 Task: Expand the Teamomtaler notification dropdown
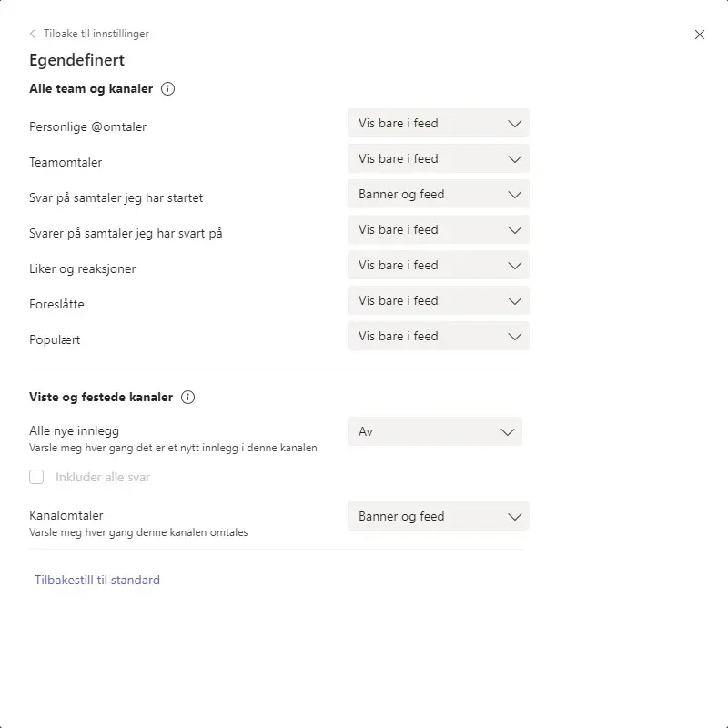click(438, 158)
